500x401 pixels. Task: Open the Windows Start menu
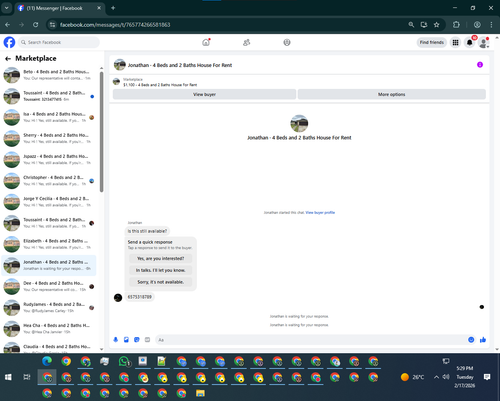[8, 377]
